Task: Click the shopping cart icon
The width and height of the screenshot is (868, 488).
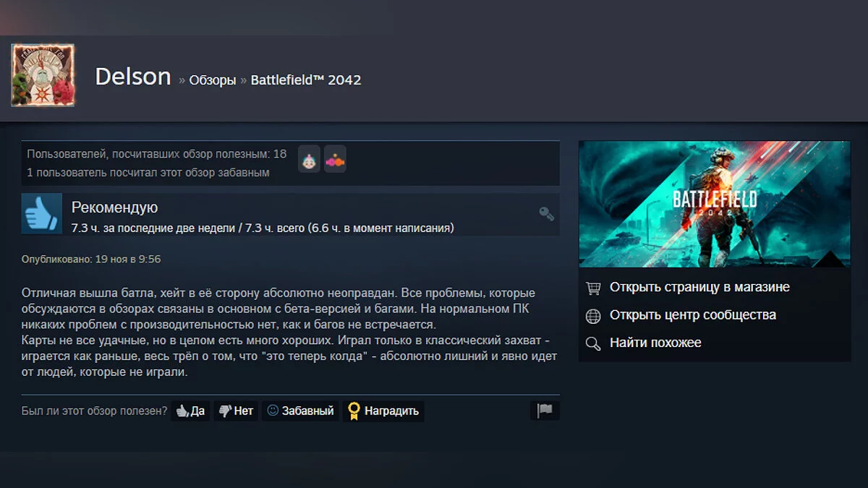Action: [593, 288]
